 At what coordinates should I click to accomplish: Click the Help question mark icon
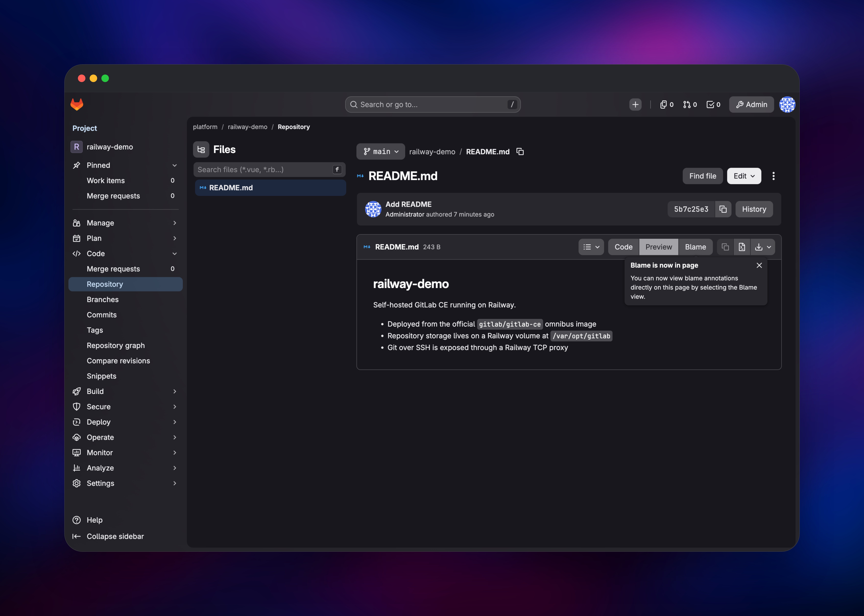click(77, 520)
